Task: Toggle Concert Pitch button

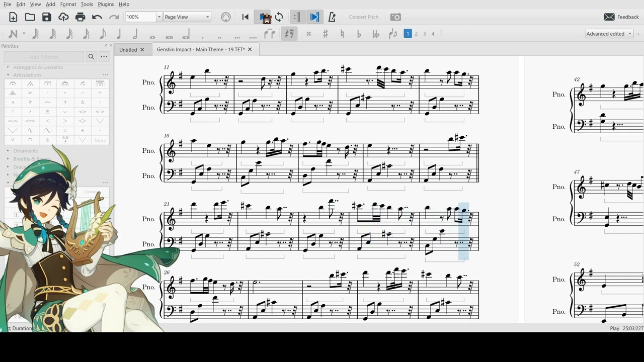Action: pyautogui.click(x=364, y=17)
